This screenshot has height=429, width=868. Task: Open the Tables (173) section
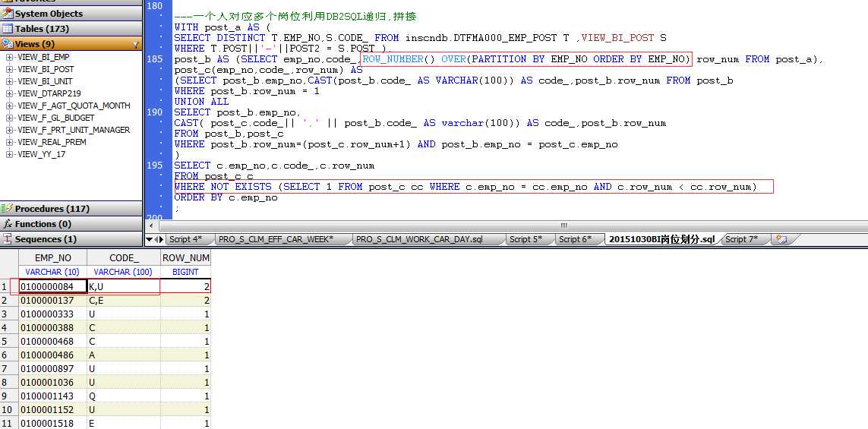(x=71, y=29)
